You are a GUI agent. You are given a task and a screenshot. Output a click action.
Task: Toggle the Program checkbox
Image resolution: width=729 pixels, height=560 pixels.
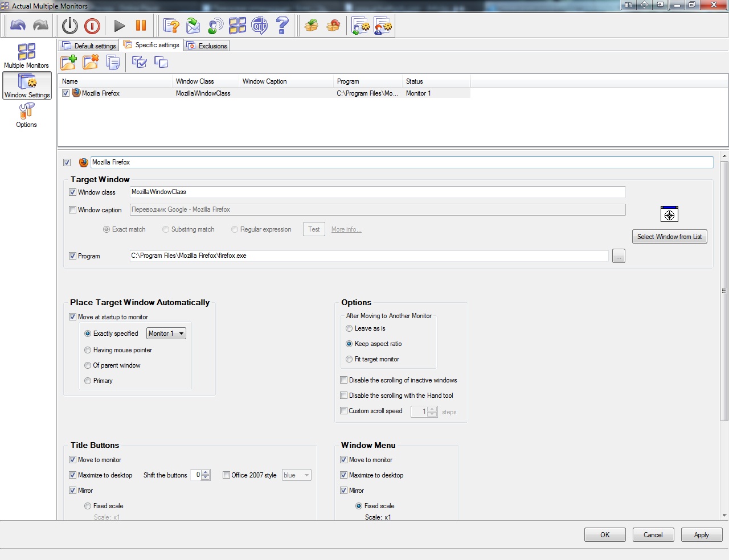click(x=72, y=256)
